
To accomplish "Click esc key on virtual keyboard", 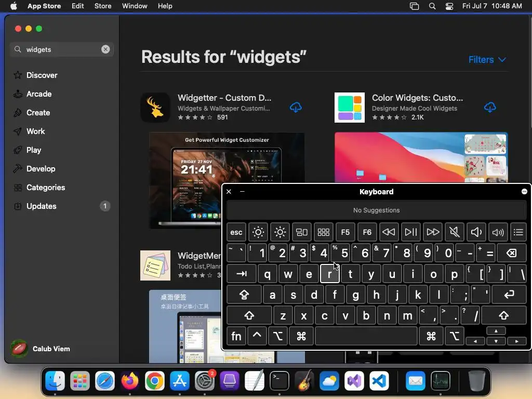I will pos(236,232).
